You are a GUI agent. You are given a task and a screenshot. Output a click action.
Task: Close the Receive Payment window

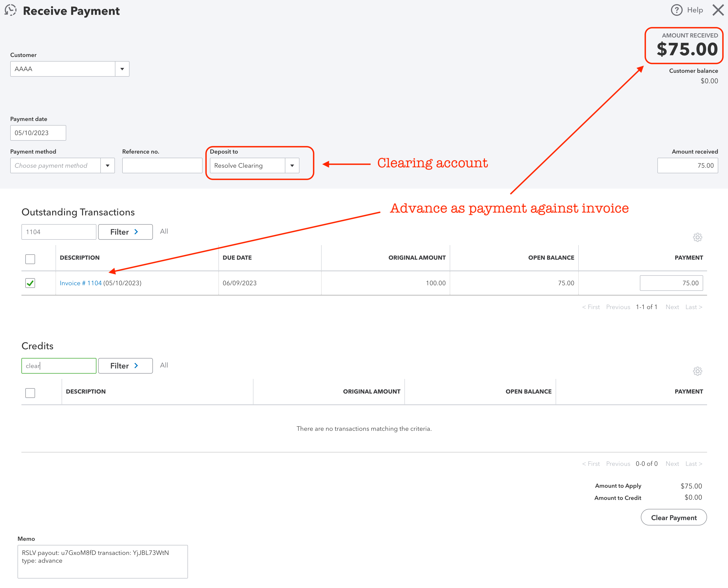coord(718,10)
